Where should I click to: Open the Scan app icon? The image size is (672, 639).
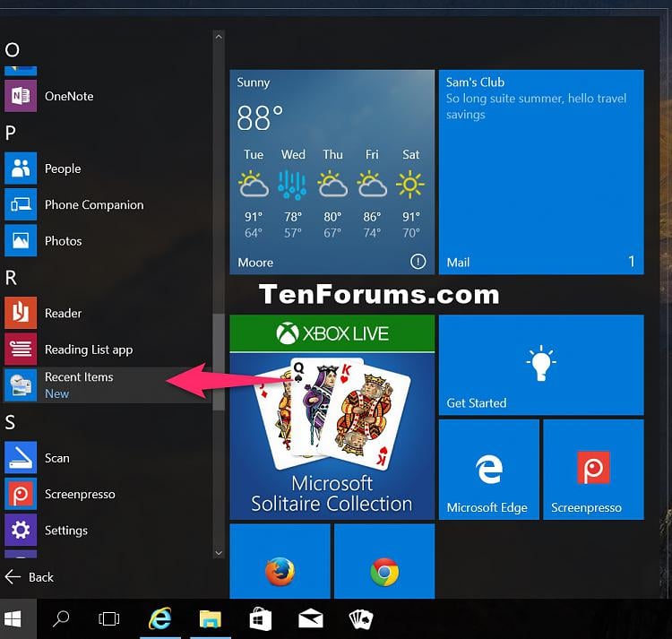point(21,457)
